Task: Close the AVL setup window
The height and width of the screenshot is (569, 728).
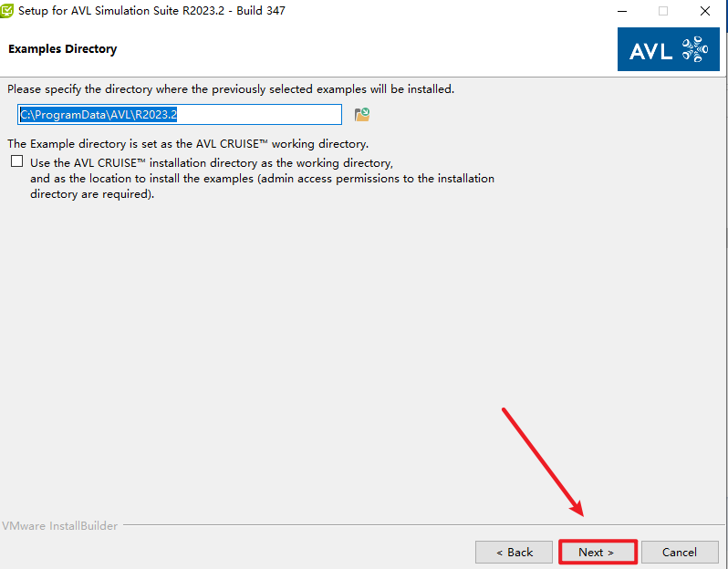Action: [x=705, y=11]
